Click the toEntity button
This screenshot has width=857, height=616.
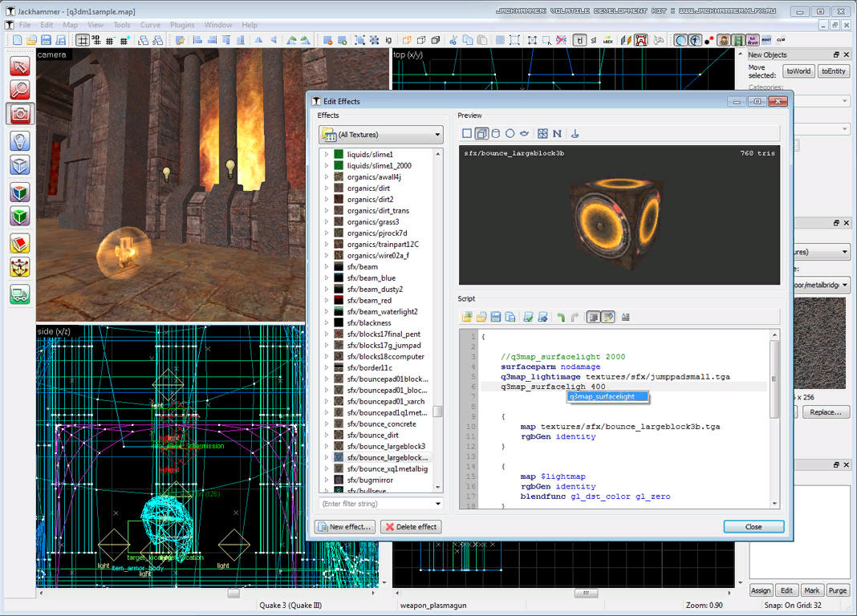(834, 71)
